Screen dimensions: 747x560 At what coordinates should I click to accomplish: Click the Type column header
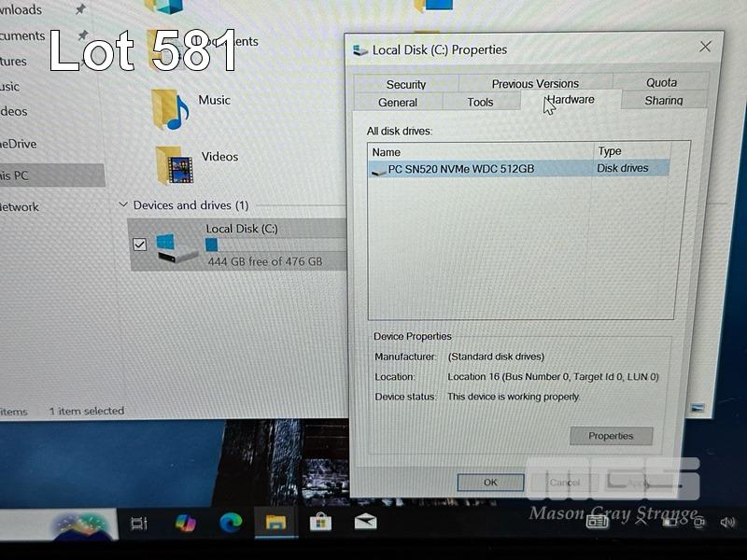coord(632,151)
